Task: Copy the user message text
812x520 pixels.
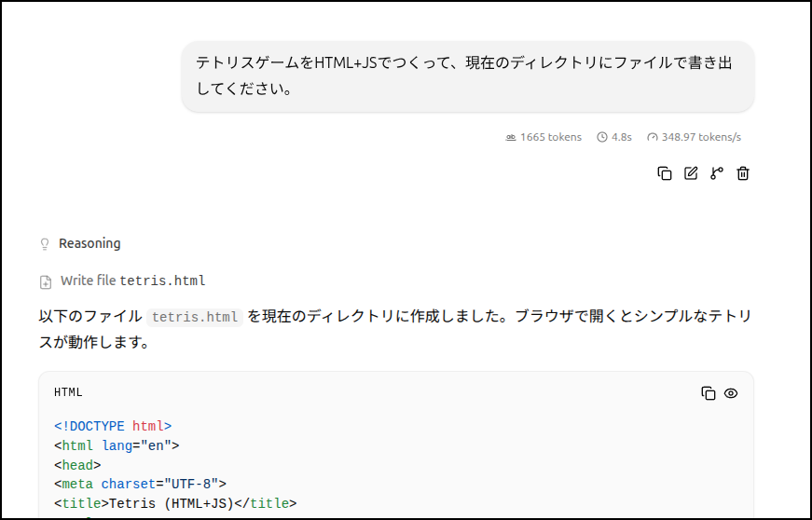Action: (665, 173)
